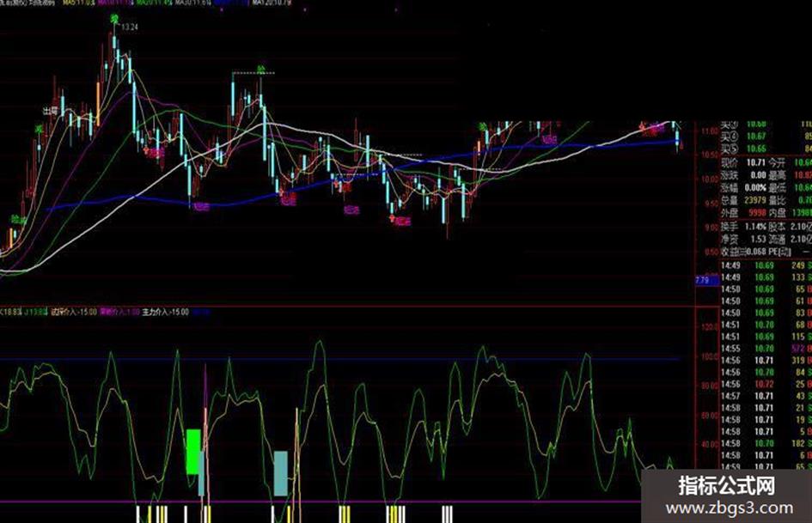Click the green signal marker at second peak
Image resolution: width=812 pixels, height=523 pixels.
click(261, 69)
